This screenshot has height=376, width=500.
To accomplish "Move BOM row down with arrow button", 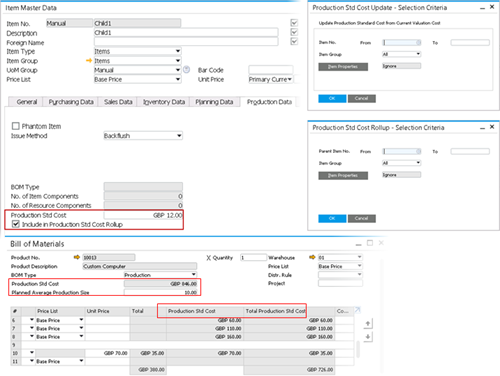I will [x=368, y=337].
